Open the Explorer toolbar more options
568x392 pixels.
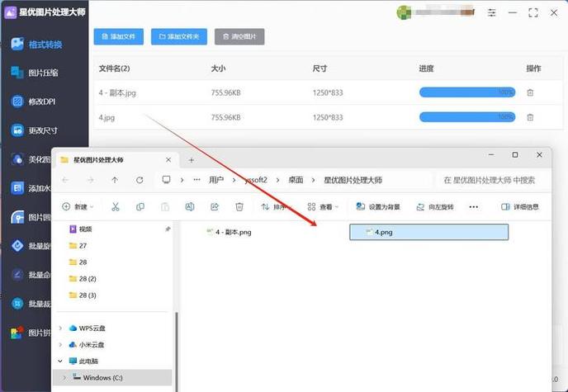pyautogui.click(x=473, y=206)
